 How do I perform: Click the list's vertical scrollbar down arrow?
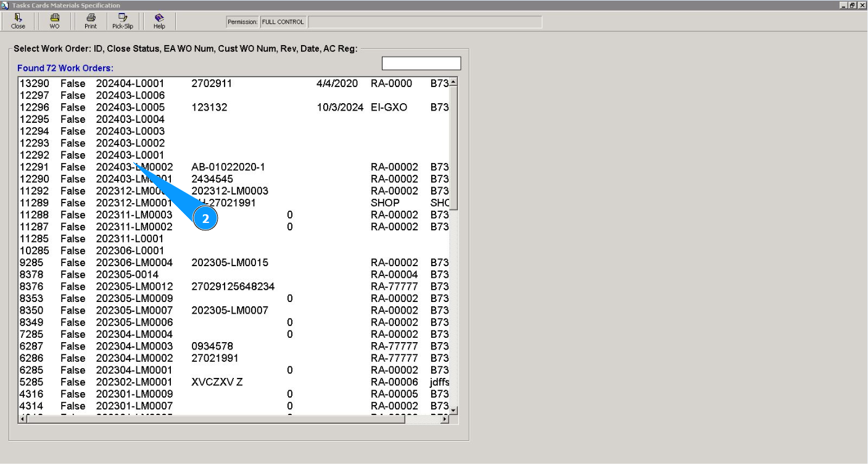(x=453, y=410)
